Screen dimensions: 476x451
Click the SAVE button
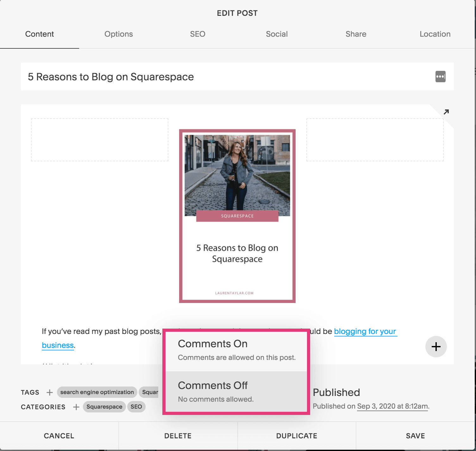click(415, 436)
